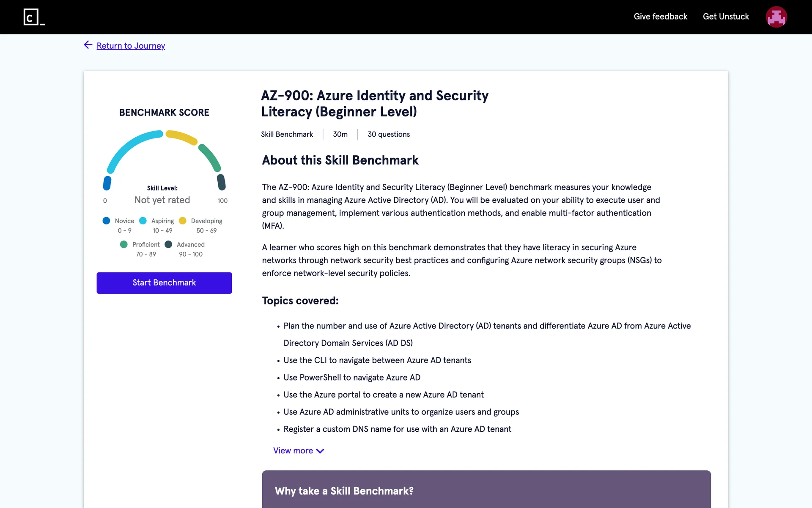
Task: Click the Advanced dark legend dot
Action: pos(168,244)
